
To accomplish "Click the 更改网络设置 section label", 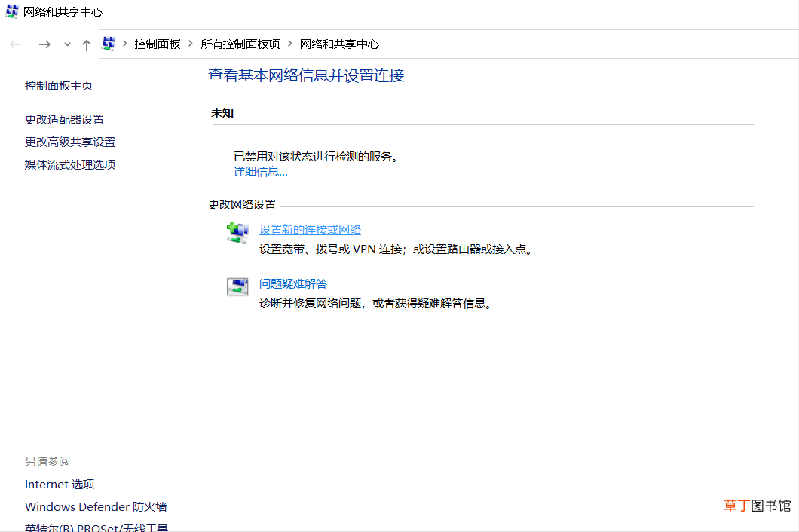I will pos(242,205).
